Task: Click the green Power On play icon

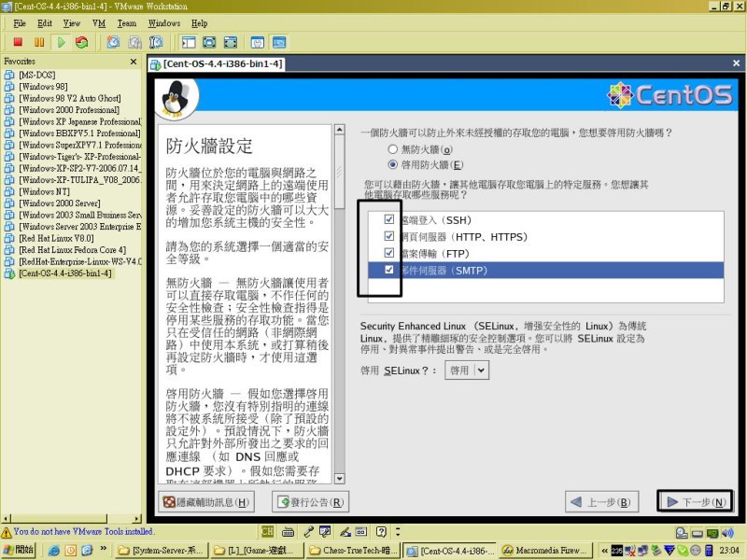Action: pyautogui.click(x=61, y=42)
